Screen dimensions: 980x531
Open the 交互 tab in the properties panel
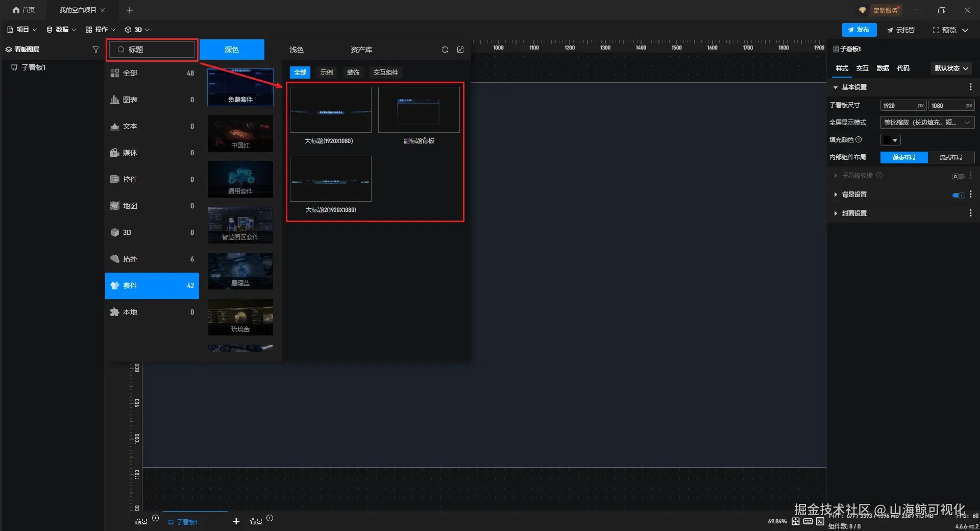point(863,68)
